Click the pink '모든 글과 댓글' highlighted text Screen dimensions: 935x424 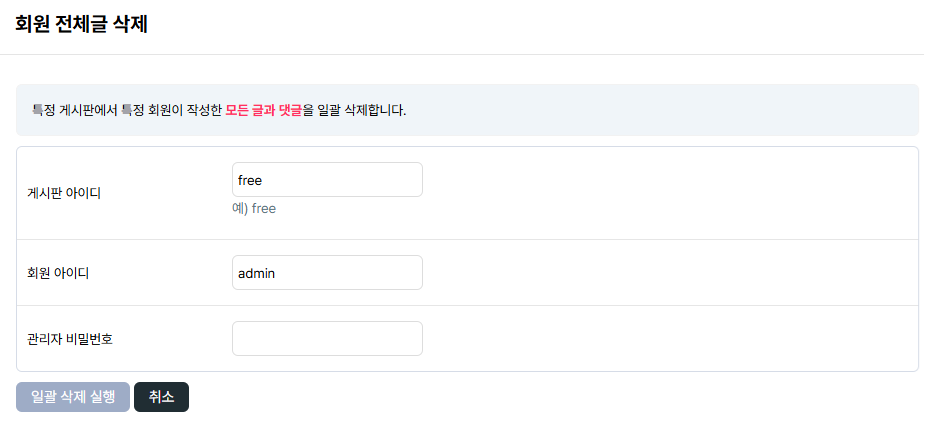point(263,110)
